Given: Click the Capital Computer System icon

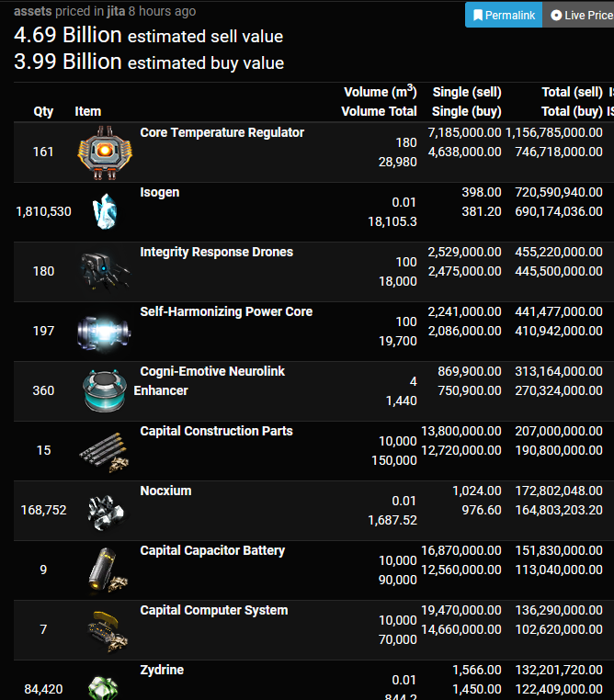Looking at the screenshot, I should pyautogui.click(x=108, y=631).
